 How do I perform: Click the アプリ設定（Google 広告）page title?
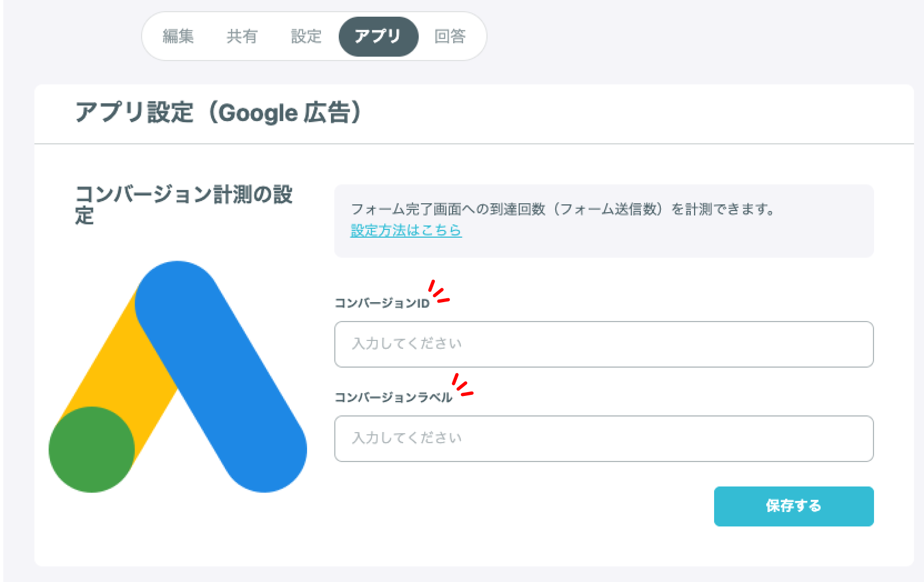point(218,113)
